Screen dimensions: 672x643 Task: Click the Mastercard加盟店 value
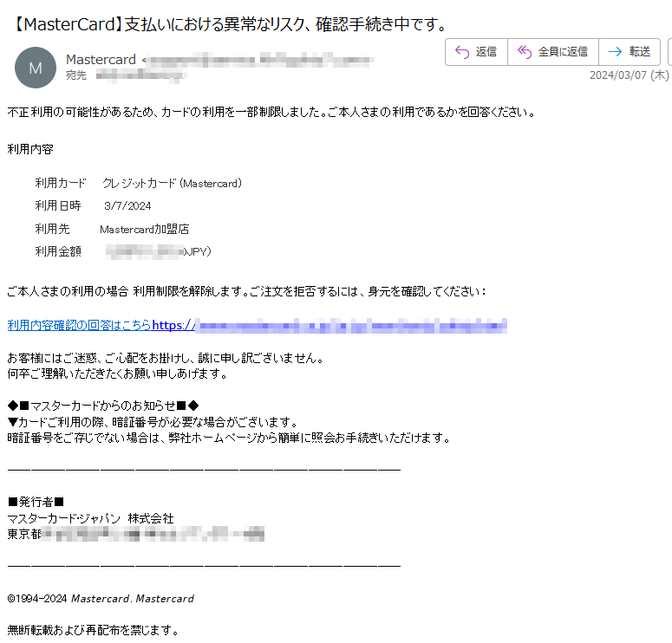pos(145,229)
